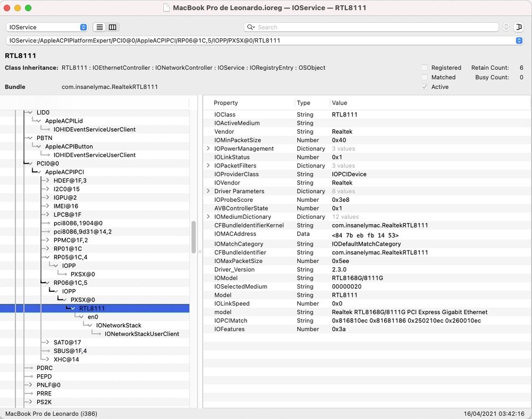Screen dimensions: 532x419
Task: Select the RTL8111 tree row
Action: click(x=94, y=308)
